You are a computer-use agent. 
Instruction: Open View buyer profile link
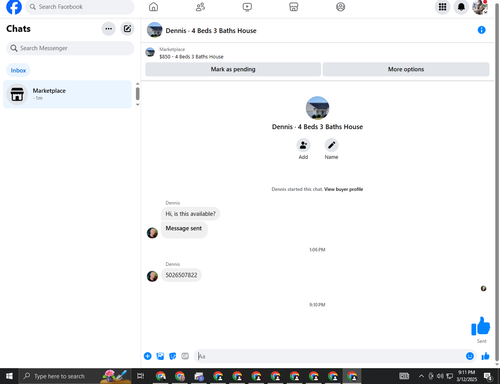tap(343, 189)
